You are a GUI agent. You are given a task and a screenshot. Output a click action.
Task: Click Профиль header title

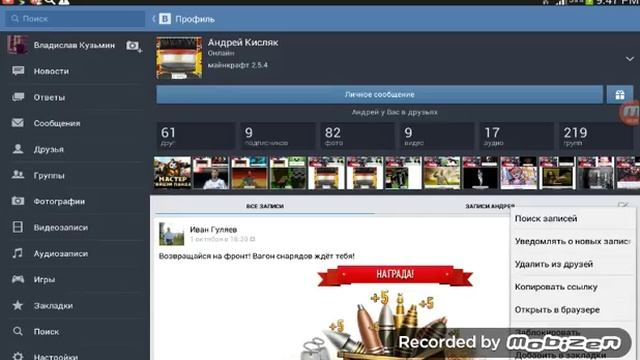click(195, 19)
